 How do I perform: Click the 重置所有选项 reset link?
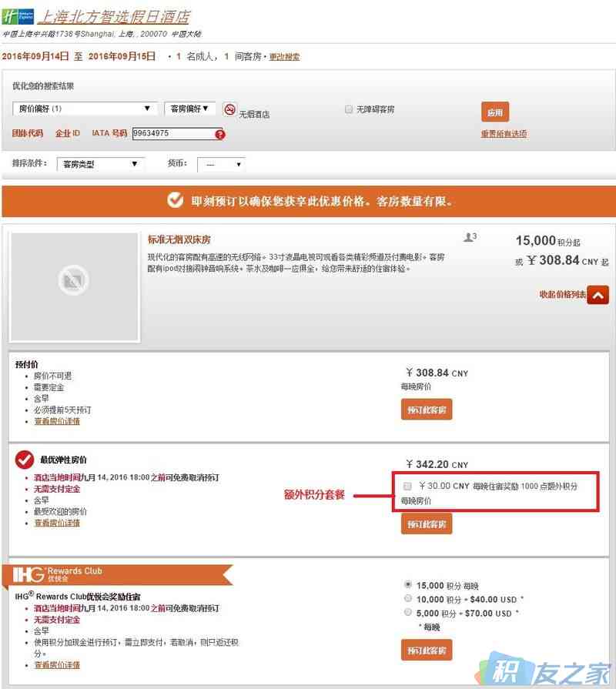point(504,134)
